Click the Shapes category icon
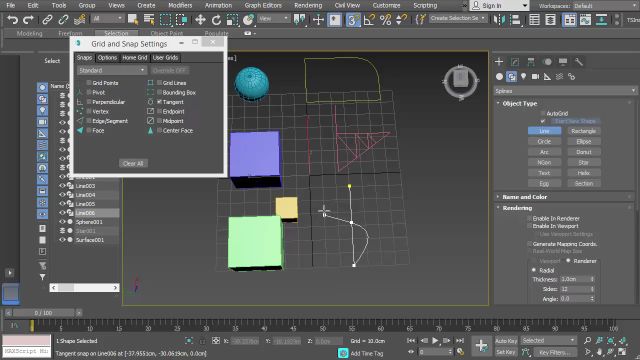Screen dimensions: 640x360 (511, 76)
